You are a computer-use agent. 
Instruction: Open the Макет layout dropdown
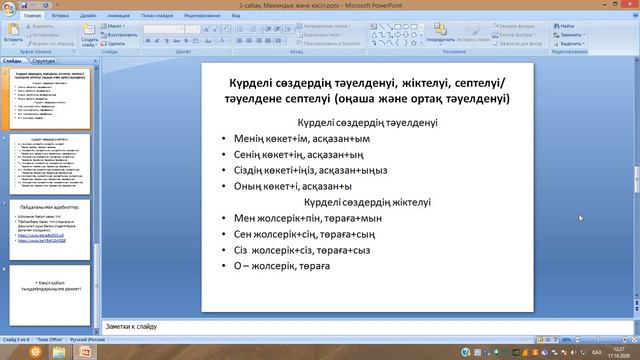click(113, 26)
